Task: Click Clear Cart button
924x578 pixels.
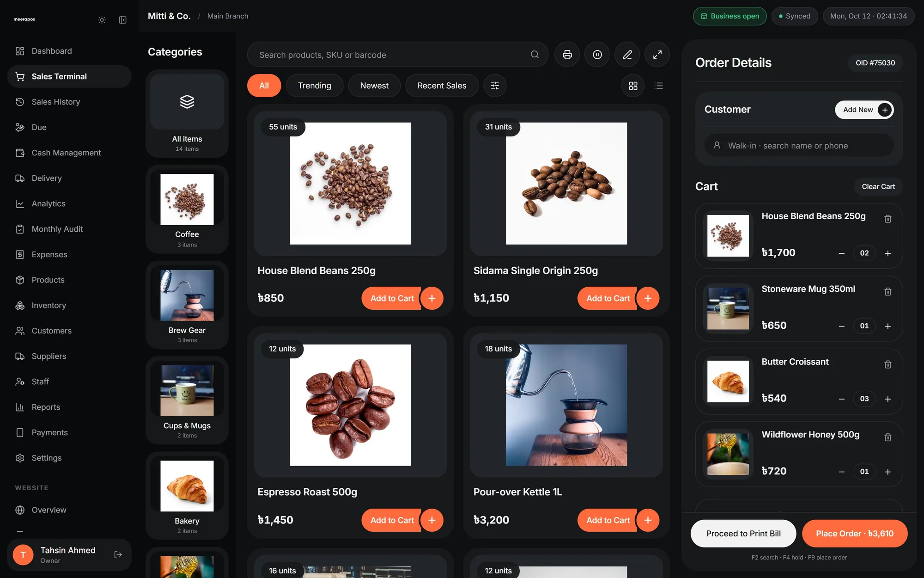Action: [x=878, y=186]
